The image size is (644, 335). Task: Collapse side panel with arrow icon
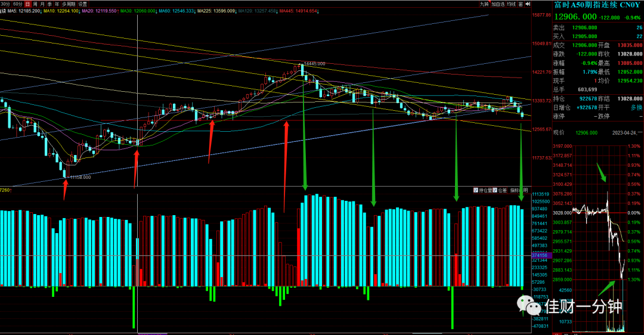[x=528, y=4]
